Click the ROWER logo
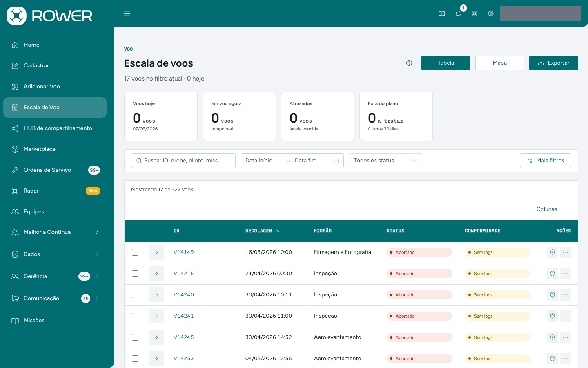This screenshot has height=368, width=588. [x=49, y=16]
